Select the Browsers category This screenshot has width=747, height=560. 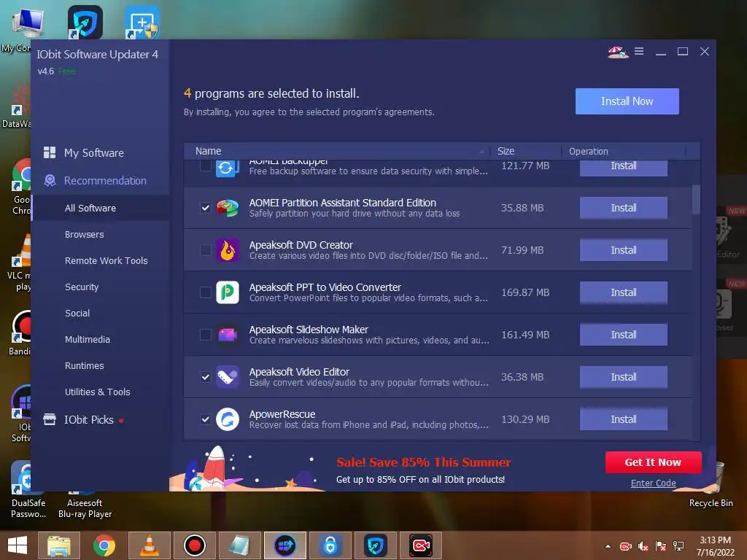coord(85,234)
